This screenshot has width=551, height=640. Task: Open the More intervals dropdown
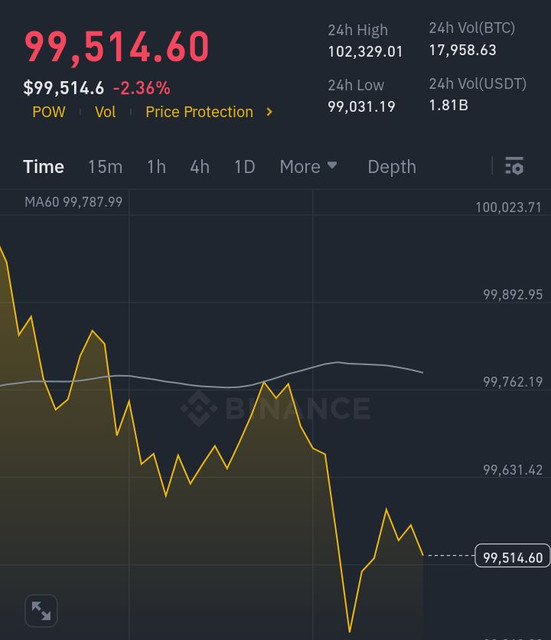click(308, 167)
